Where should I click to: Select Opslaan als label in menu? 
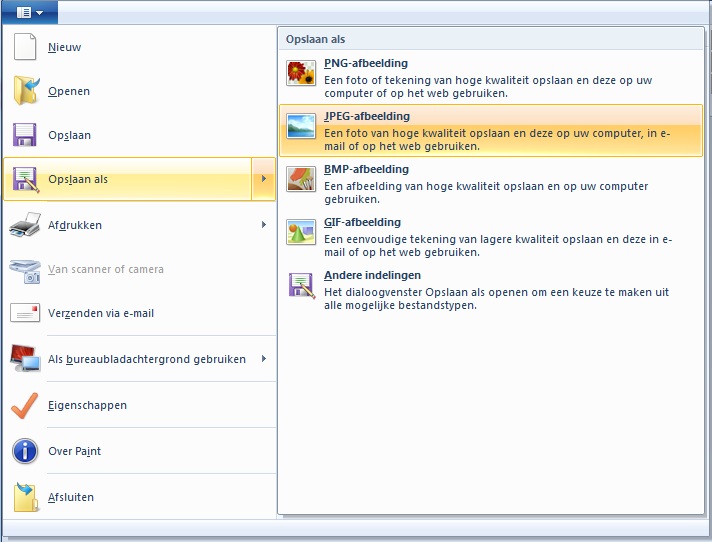[x=78, y=179]
